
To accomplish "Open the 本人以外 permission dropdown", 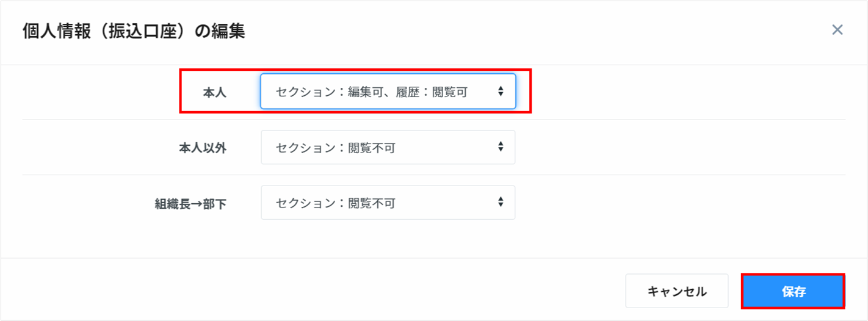I will point(388,147).
